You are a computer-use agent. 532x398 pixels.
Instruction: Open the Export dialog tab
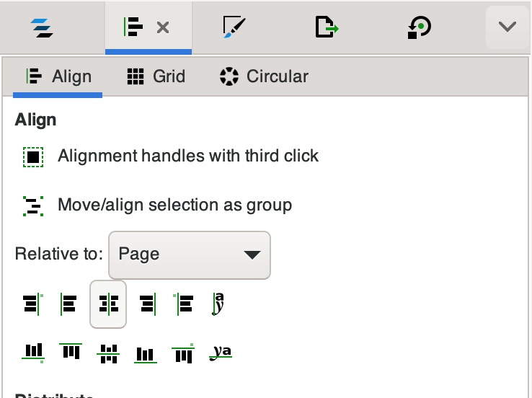327,28
